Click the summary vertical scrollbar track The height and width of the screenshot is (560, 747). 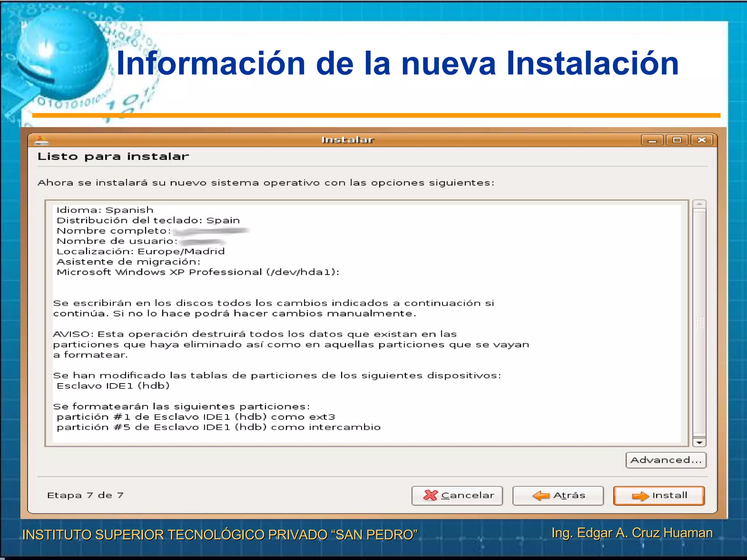pos(699,323)
